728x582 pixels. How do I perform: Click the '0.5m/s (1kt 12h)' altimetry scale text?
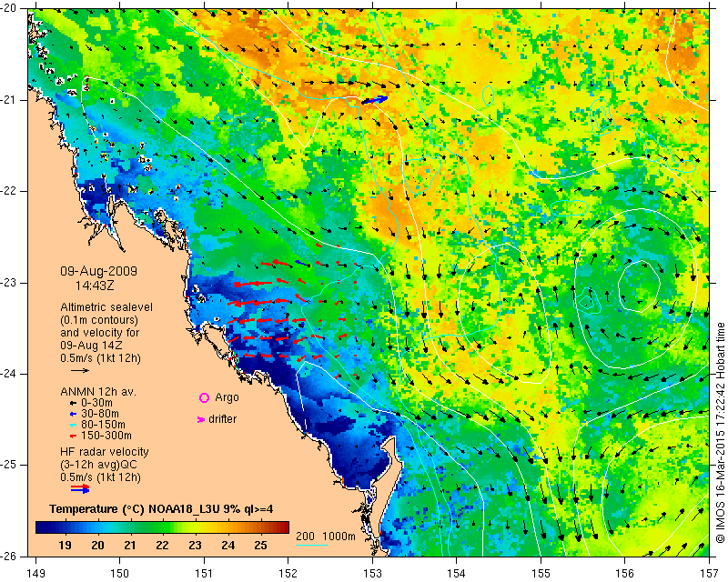pos(100,358)
